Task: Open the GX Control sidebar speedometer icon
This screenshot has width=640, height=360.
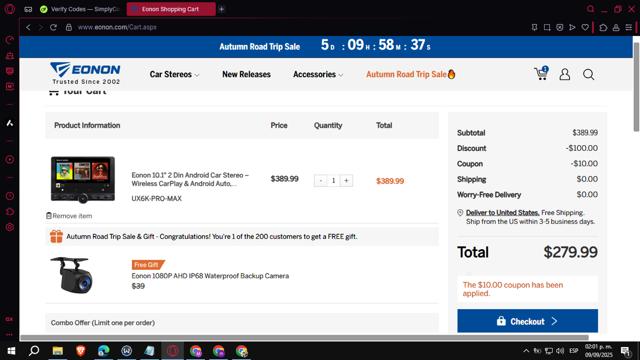Action: 10,40
